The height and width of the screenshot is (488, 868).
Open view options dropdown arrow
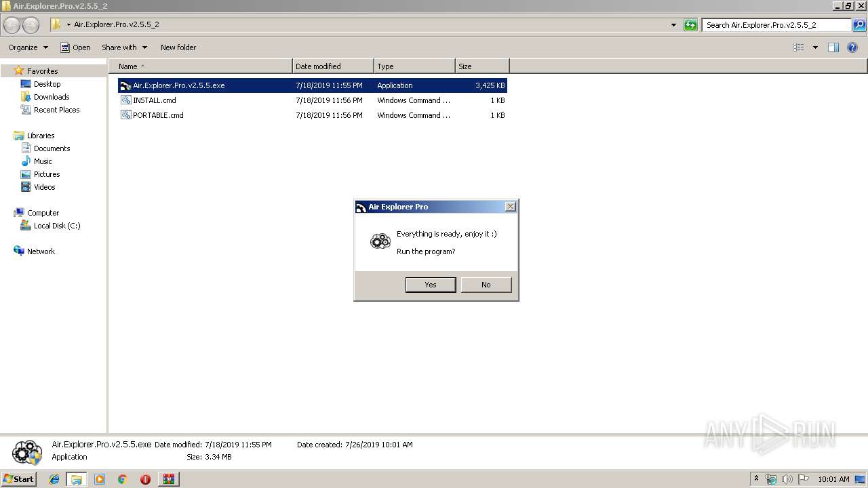pyautogui.click(x=815, y=47)
